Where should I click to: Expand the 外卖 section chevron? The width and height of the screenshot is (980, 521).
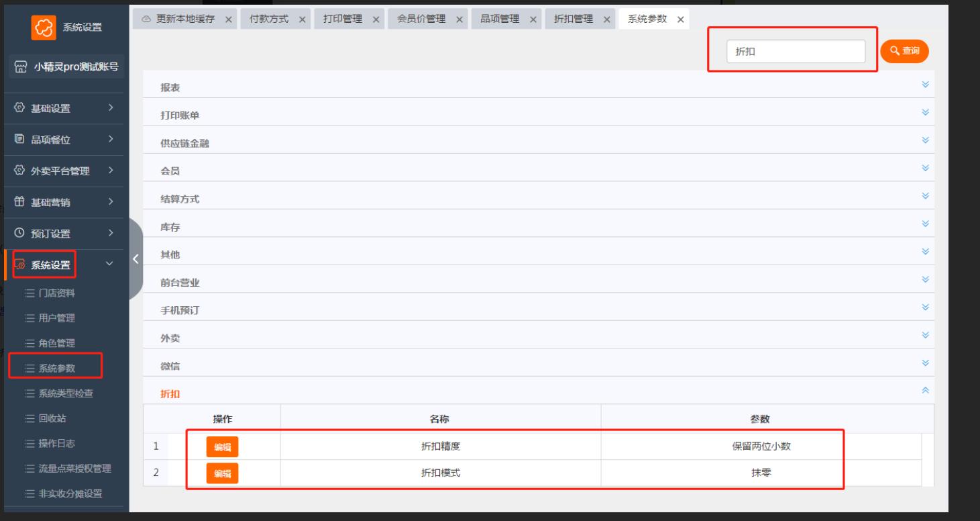click(x=926, y=335)
